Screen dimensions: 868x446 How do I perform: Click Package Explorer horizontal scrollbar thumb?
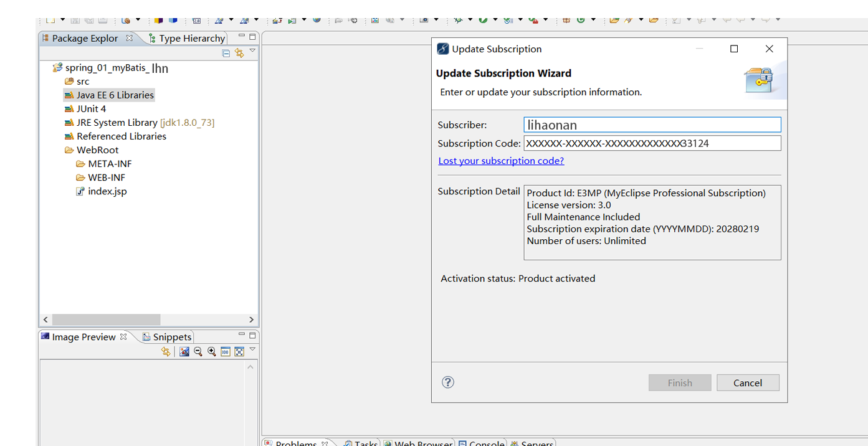(106, 320)
